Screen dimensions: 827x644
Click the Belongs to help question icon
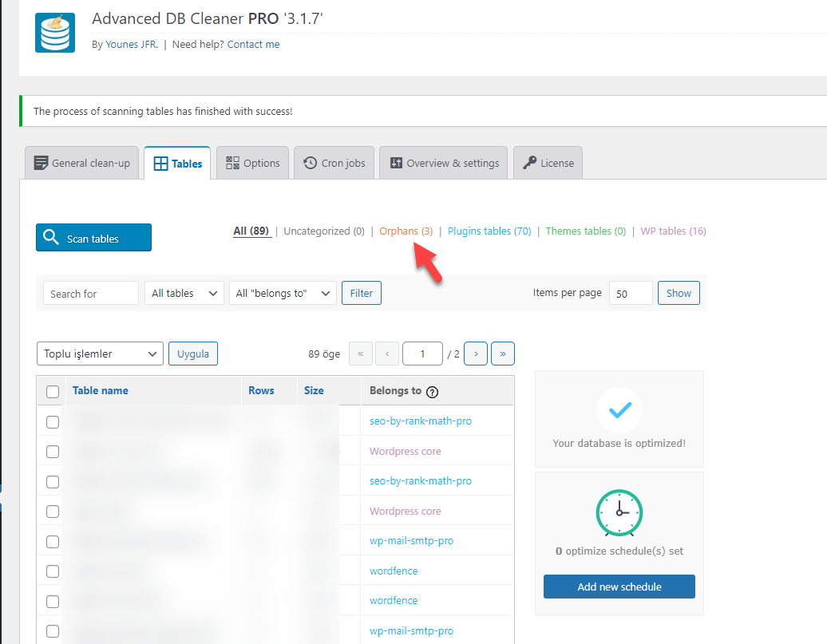[432, 392]
